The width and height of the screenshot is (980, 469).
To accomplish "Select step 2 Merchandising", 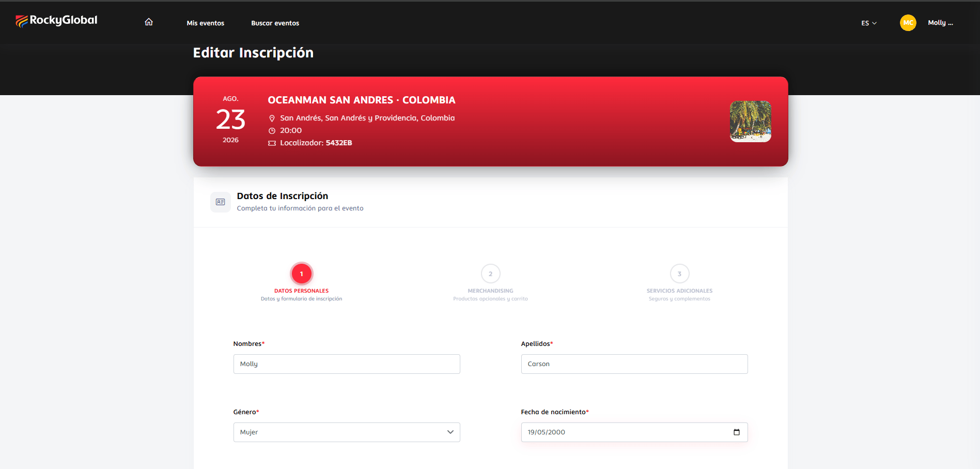I will pyautogui.click(x=490, y=274).
